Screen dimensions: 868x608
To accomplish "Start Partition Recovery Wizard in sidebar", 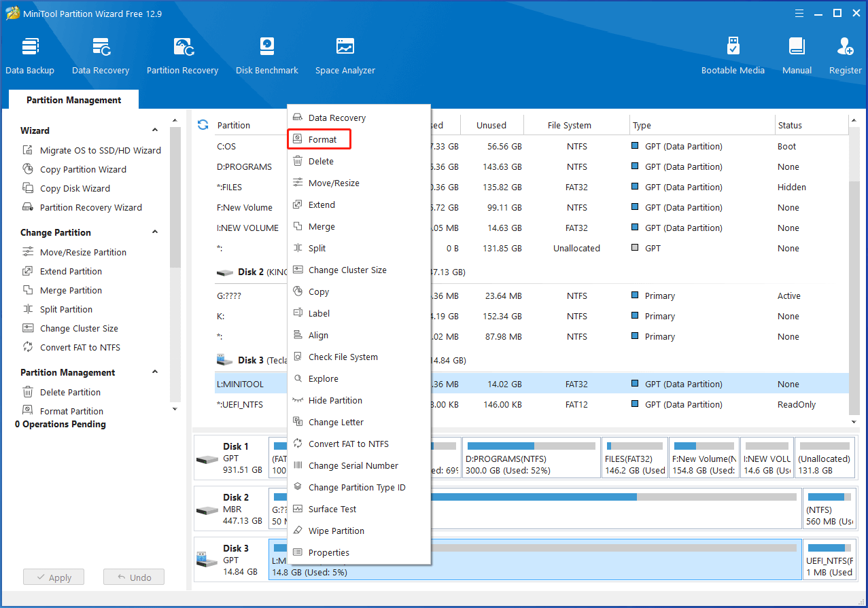I will (83, 207).
